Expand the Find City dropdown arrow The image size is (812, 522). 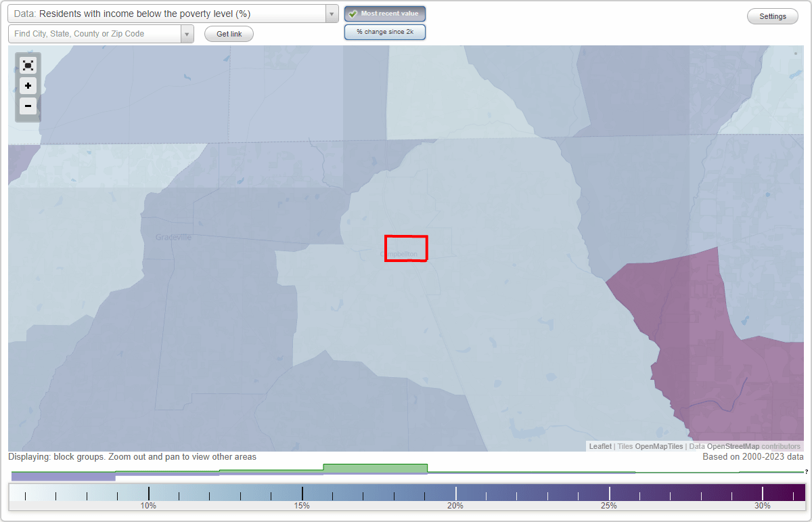pos(187,33)
